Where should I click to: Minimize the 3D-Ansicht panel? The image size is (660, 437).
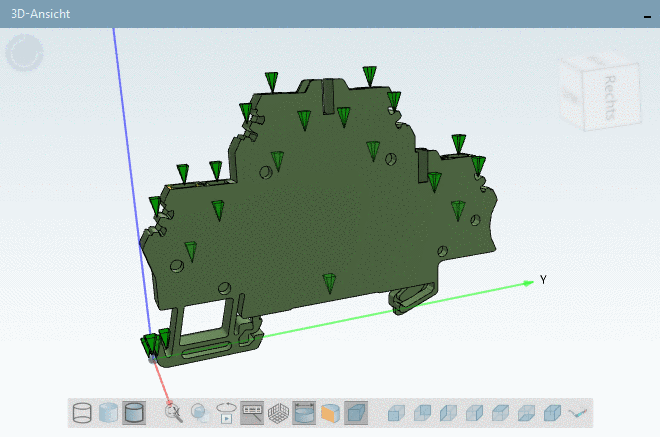click(x=647, y=16)
